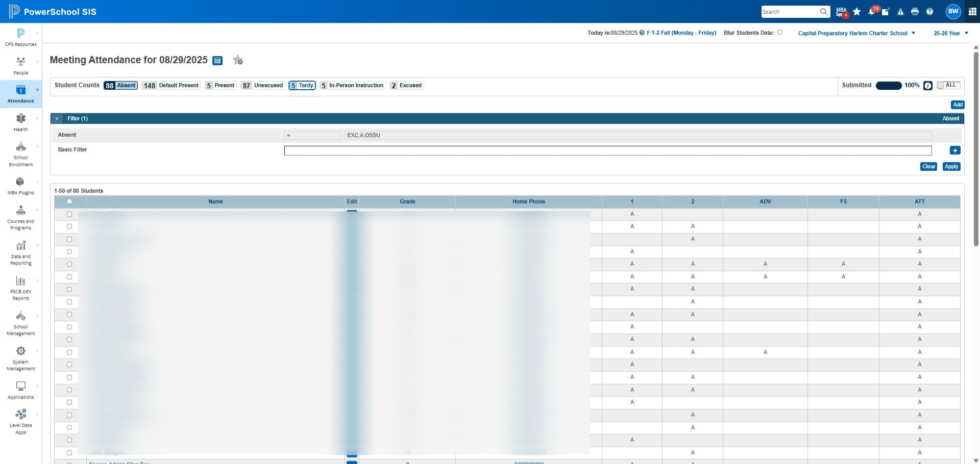
Task: Sort by the Home Phone column header
Action: pyautogui.click(x=529, y=201)
